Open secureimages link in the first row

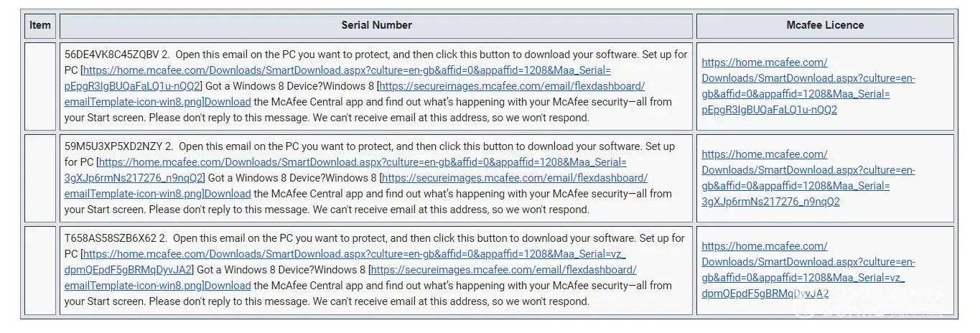coord(512,86)
